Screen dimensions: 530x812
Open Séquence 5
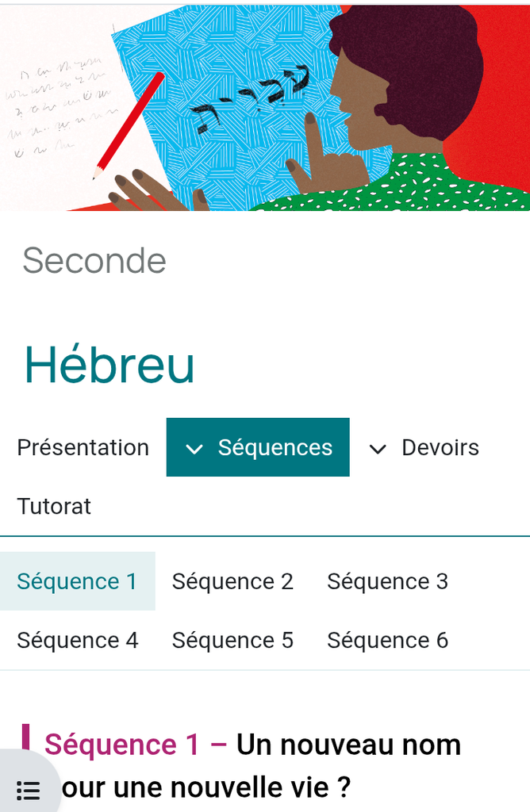point(232,640)
